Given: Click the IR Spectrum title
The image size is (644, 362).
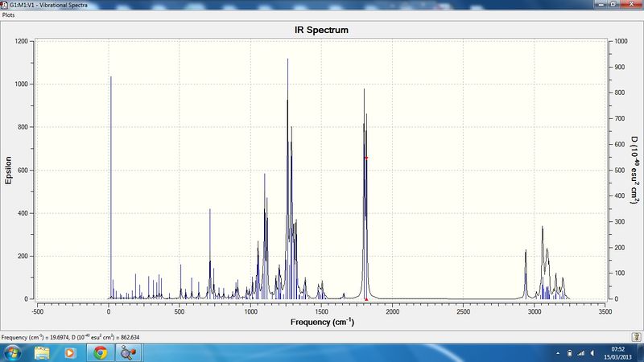Looking at the screenshot, I should (321, 30).
